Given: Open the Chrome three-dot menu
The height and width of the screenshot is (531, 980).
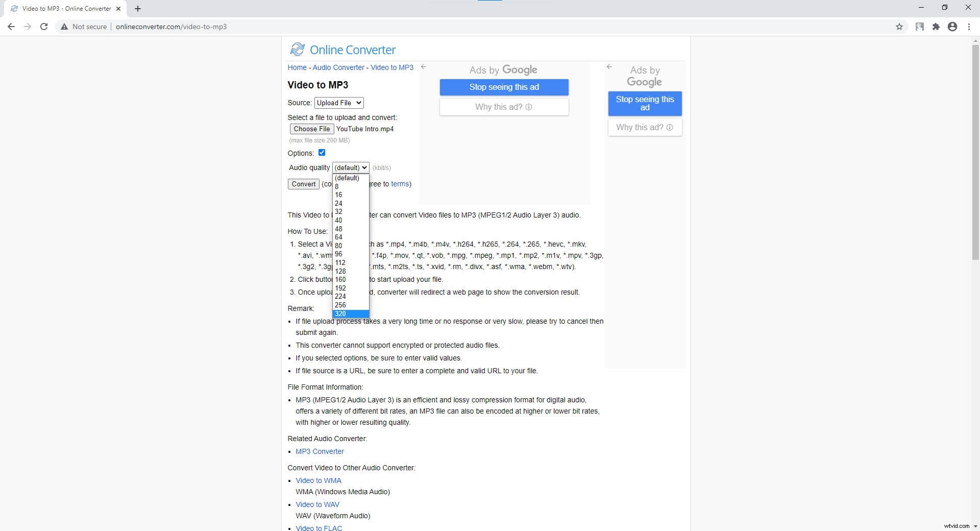Looking at the screenshot, I should 969,27.
